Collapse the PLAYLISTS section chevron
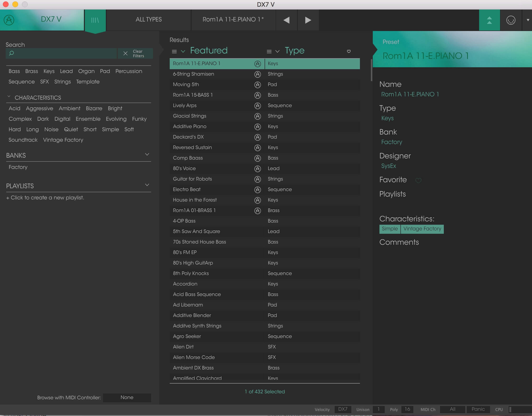The width and height of the screenshot is (532, 416). click(x=147, y=185)
